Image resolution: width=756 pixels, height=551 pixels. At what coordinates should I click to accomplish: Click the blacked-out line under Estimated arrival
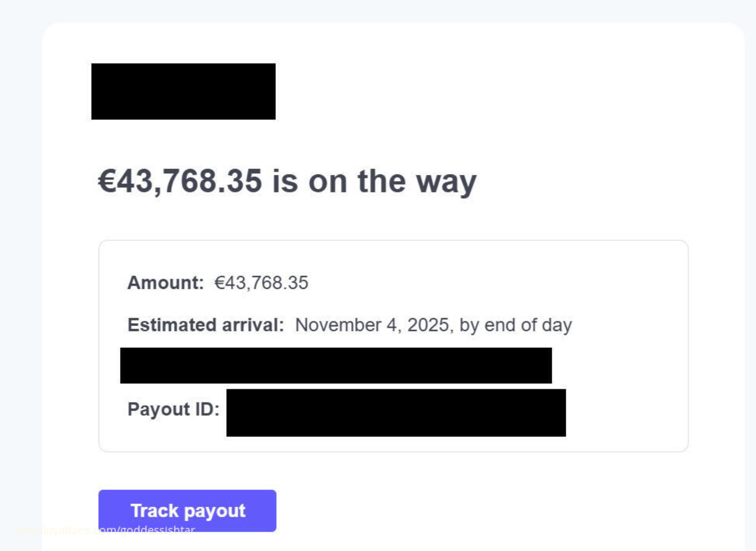336,365
